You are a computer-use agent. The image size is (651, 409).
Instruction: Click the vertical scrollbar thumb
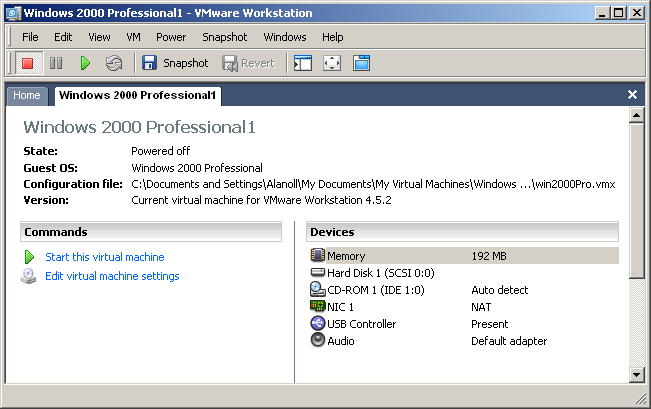click(x=636, y=200)
